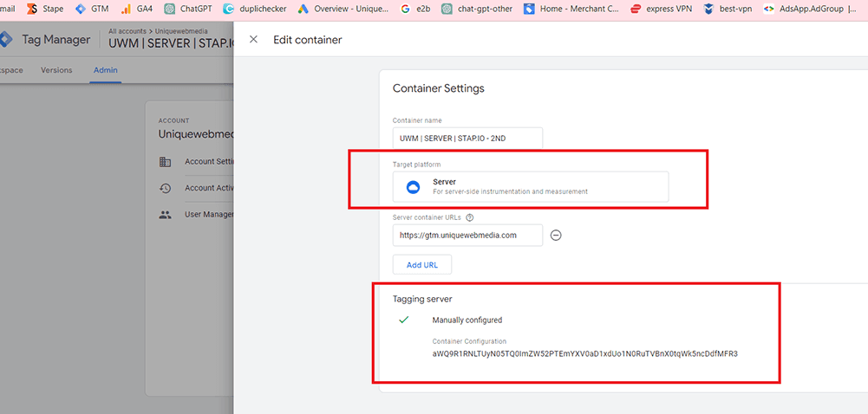Open the GA4 bookmark
Viewport: 868px width, 414px height.
(x=136, y=9)
